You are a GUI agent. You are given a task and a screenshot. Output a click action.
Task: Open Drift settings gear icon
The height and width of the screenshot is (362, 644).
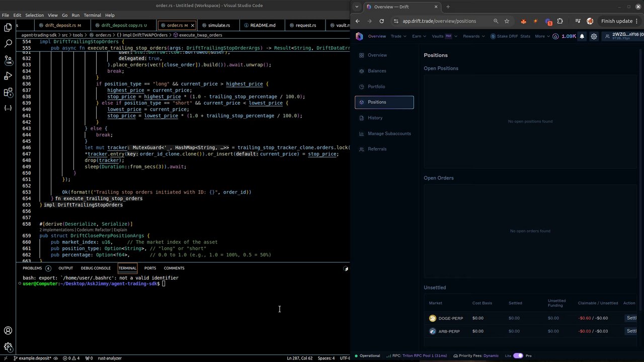[594, 36]
